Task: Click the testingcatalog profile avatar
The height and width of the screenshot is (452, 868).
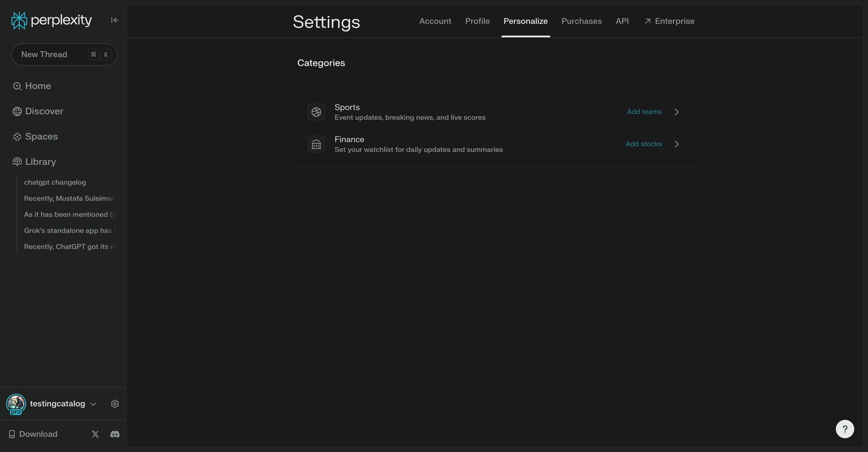Action: [16, 404]
